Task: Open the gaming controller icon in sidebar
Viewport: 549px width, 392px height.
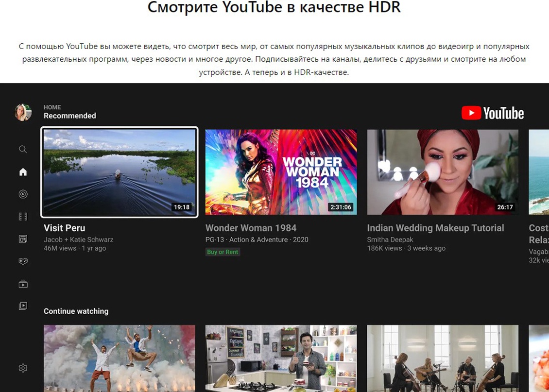Action: click(23, 261)
